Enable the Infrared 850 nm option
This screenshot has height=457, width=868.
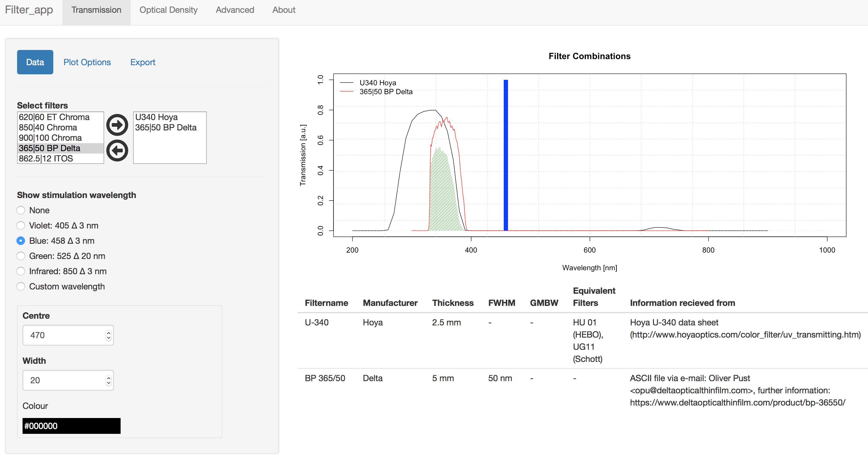tap(21, 271)
